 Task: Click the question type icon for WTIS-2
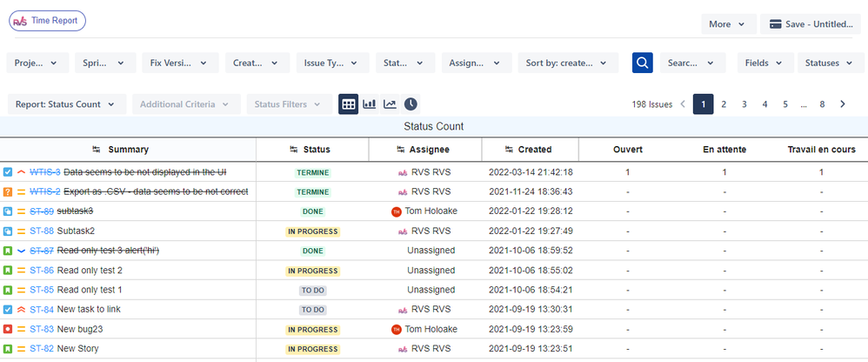8,192
